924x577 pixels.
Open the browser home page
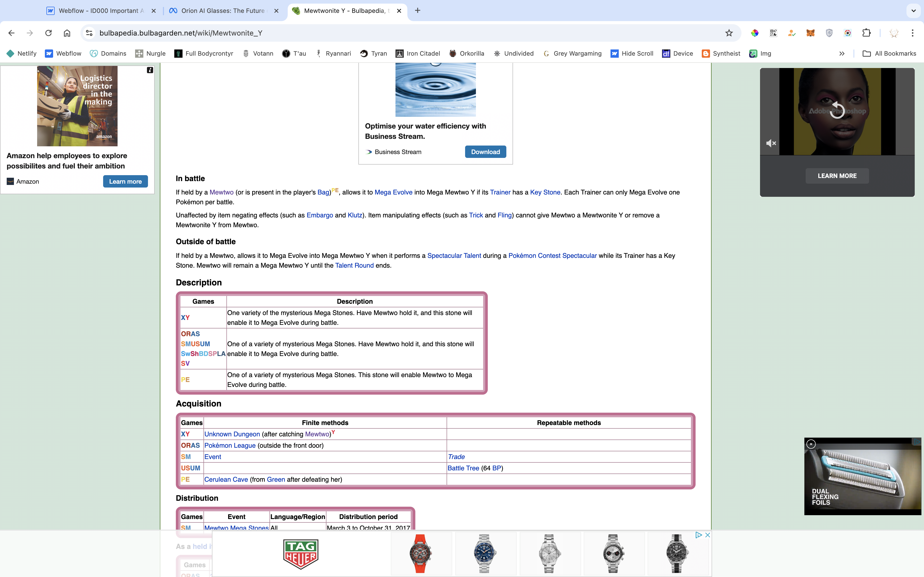67,33
